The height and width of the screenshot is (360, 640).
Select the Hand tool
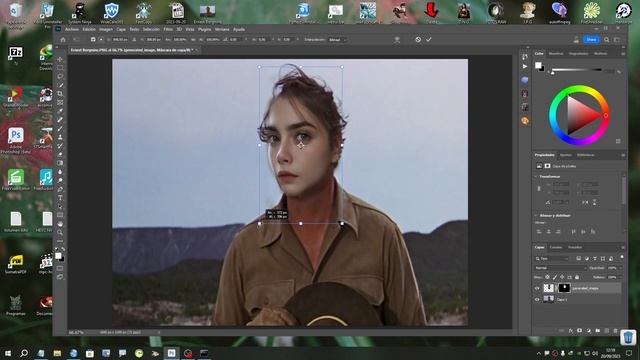click(x=60, y=224)
